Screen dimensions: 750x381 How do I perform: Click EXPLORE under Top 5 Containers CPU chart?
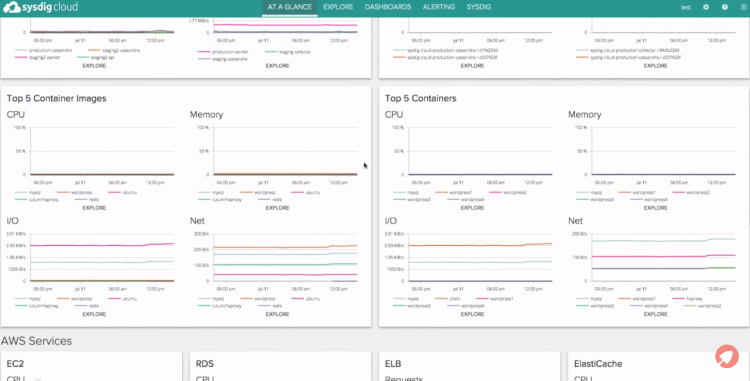click(473, 208)
